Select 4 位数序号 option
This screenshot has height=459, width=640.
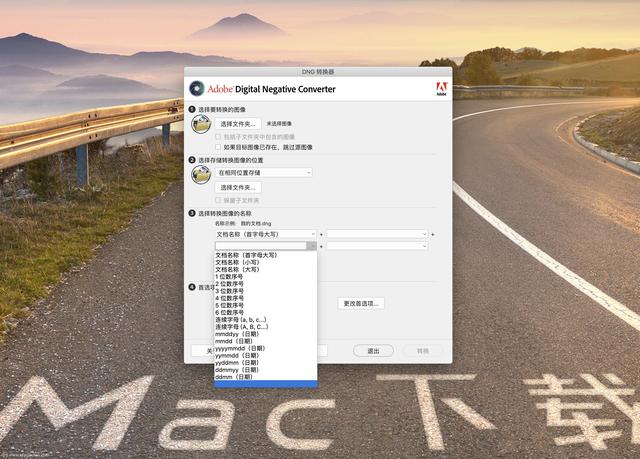pos(266,298)
